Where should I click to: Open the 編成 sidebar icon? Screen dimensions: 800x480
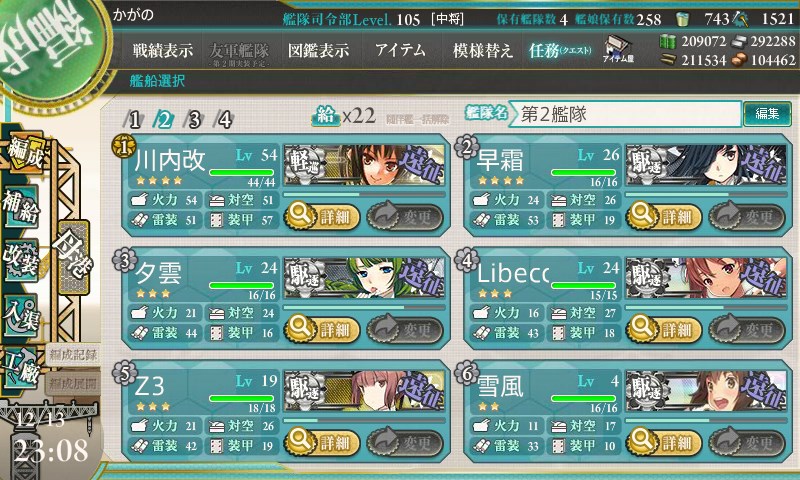coord(24,154)
